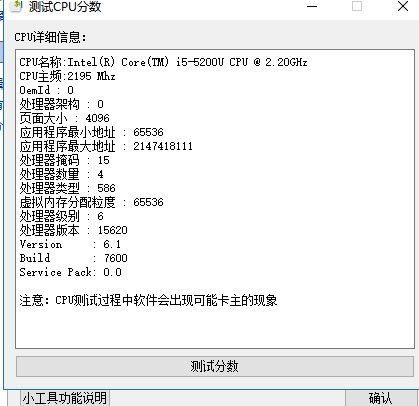
Task: Click the CPU主频:2195 Mhz line
Action: point(67,76)
